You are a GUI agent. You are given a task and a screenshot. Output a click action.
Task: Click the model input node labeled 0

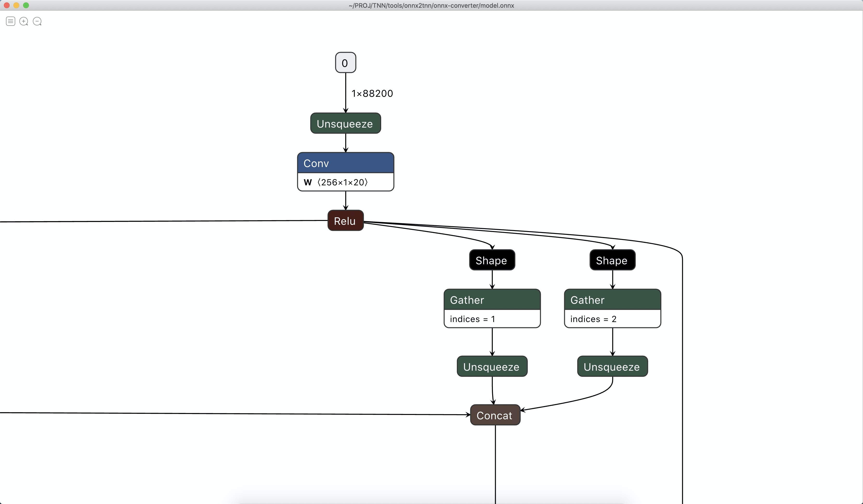click(345, 62)
